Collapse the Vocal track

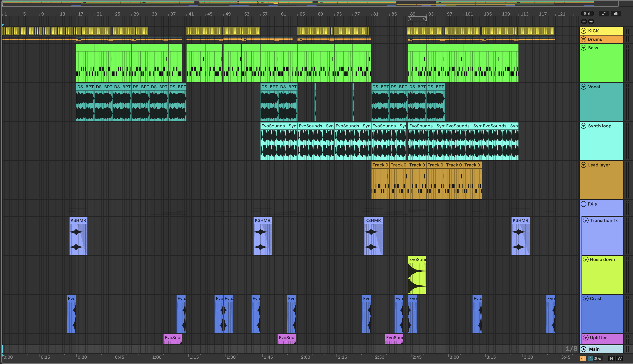pos(584,87)
